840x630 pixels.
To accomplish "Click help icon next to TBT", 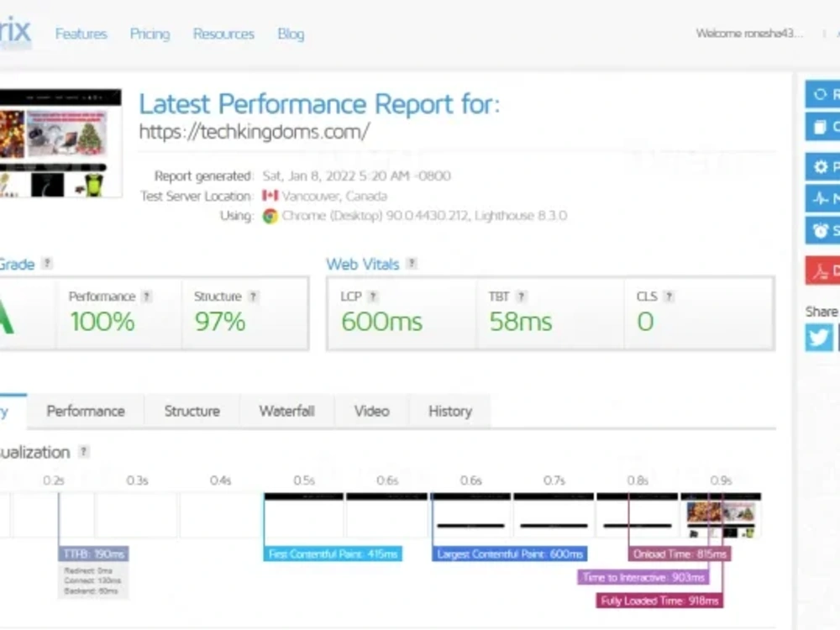I will [x=522, y=297].
